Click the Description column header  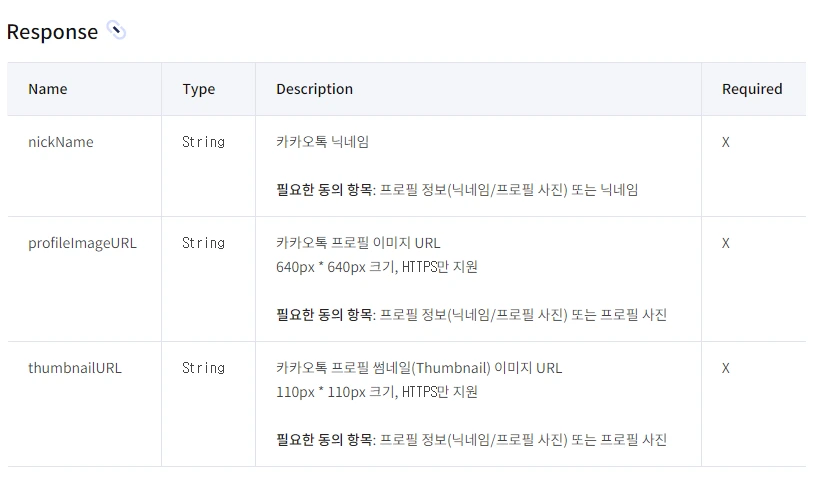coord(314,89)
